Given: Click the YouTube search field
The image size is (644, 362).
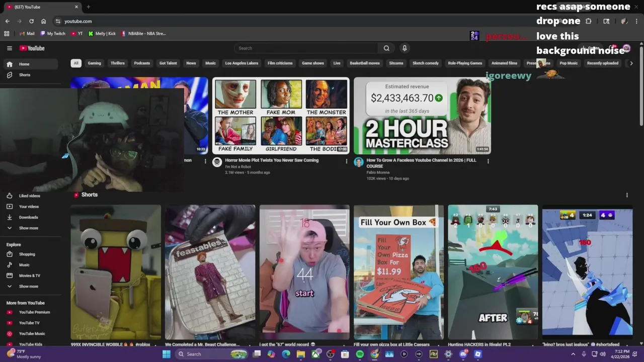Looking at the screenshot, I should [x=306, y=48].
